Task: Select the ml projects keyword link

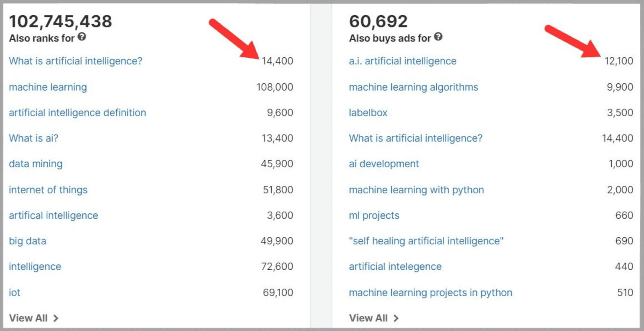Action: pos(374,215)
